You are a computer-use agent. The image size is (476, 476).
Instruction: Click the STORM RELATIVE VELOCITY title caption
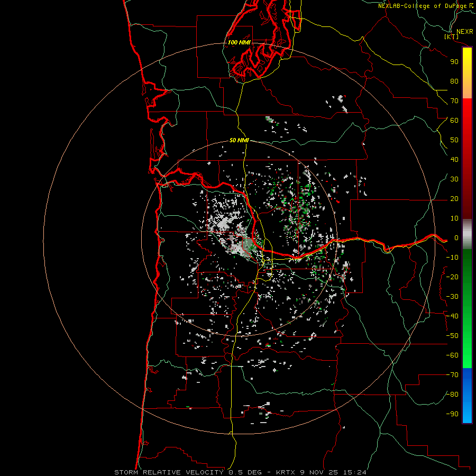240,472
